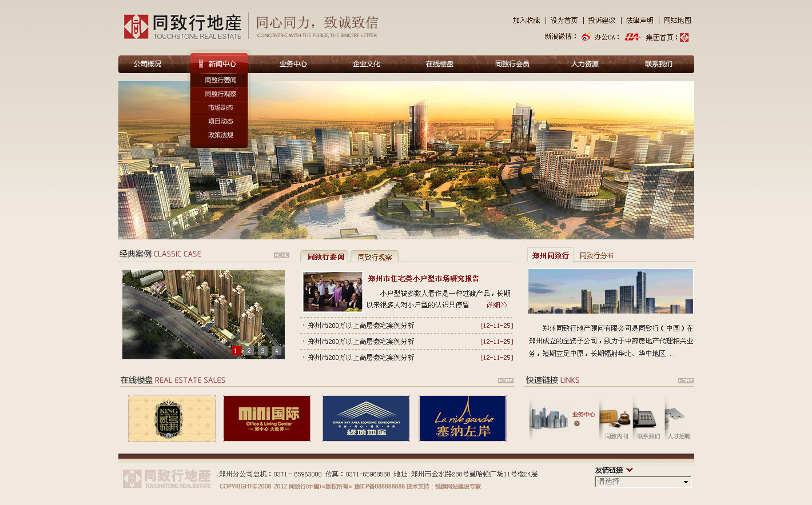812x505 pixels.
Task: Open the 业务中心 nav menu
Action: (x=293, y=64)
